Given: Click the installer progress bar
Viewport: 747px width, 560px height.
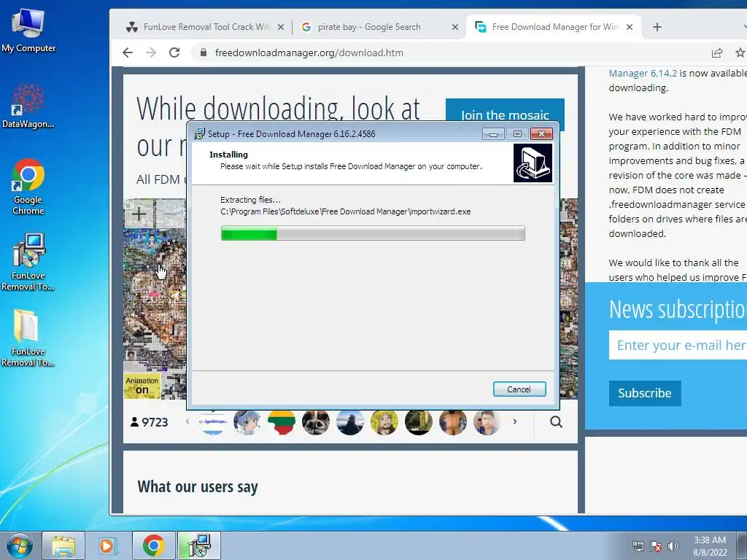Looking at the screenshot, I should click(x=373, y=233).
